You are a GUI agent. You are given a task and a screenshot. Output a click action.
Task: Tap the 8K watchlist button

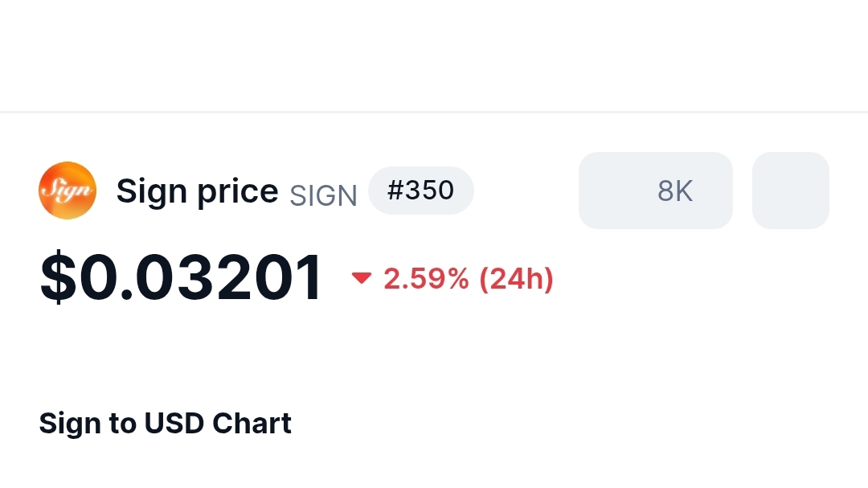pos(655,191)
